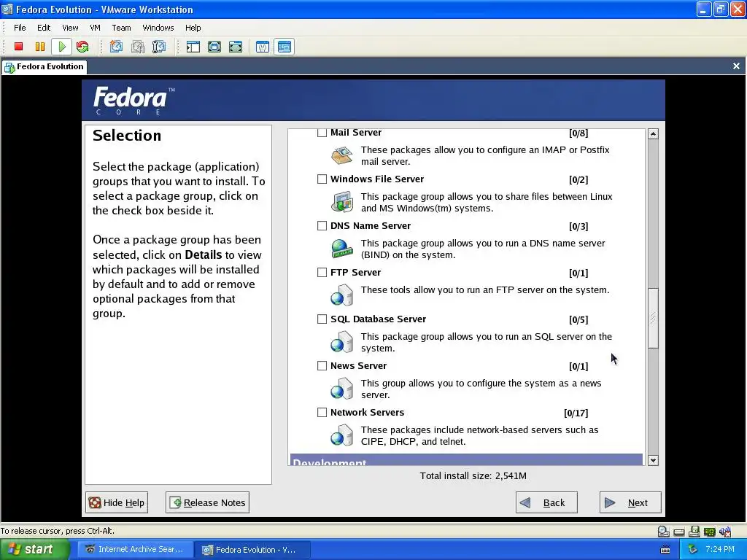Click the Total install size: 2,541M text

coord(473,475)
